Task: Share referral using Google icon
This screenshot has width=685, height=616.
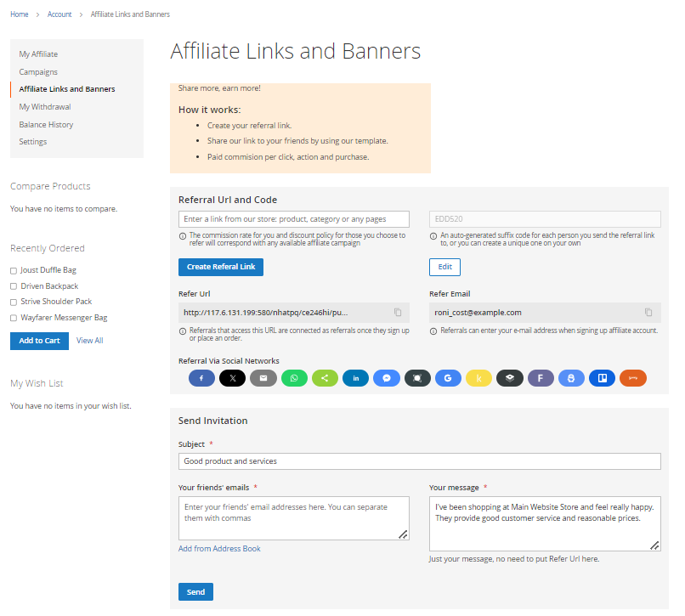Action: [x=448, y=378]
